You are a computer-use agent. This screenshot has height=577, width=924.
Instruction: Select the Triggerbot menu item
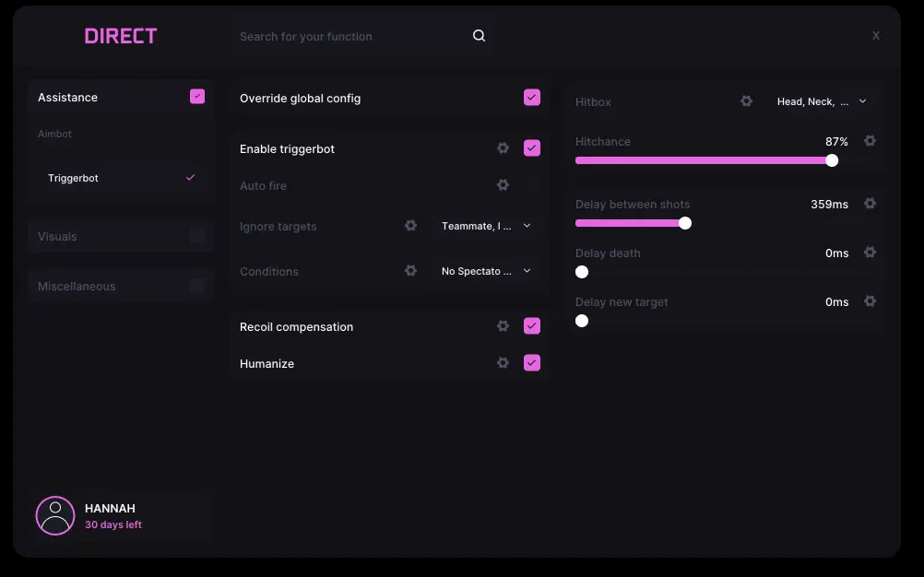[121, 178]
